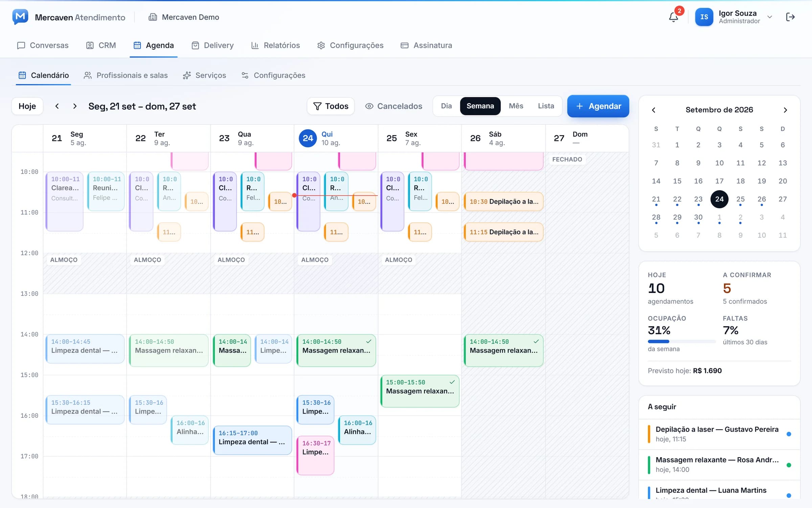Open agenda Configurações sub-tab
The image size is (812, 508).
pyautogui.click(x=273, y=75)
